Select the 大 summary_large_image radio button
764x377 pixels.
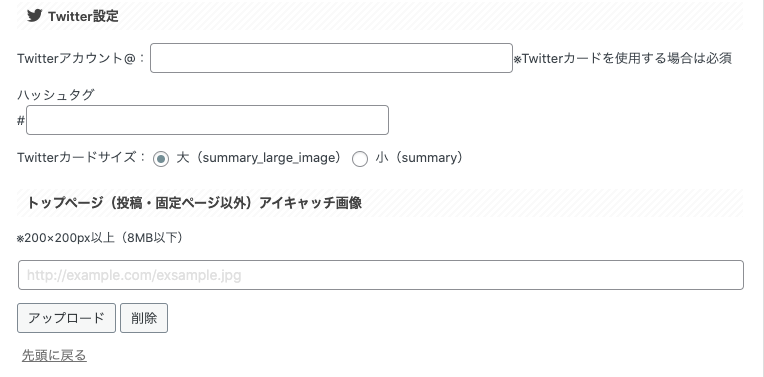161,159
